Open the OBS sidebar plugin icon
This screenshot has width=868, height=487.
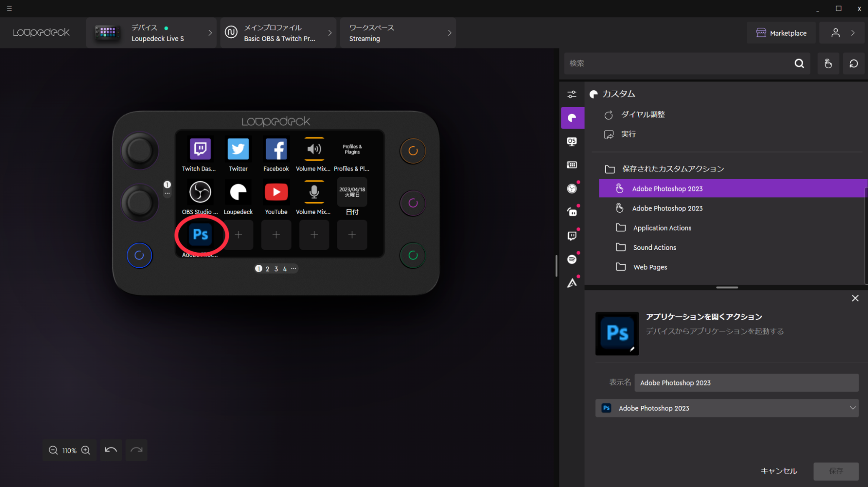tap(572, 188)
